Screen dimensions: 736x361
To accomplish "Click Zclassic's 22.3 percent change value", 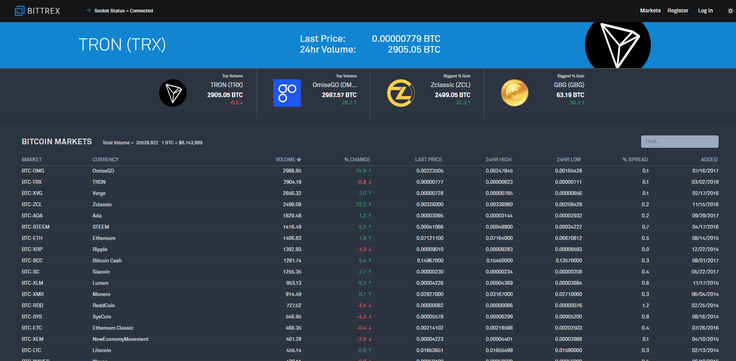I will pyautogui.click(x=360, y=205).
